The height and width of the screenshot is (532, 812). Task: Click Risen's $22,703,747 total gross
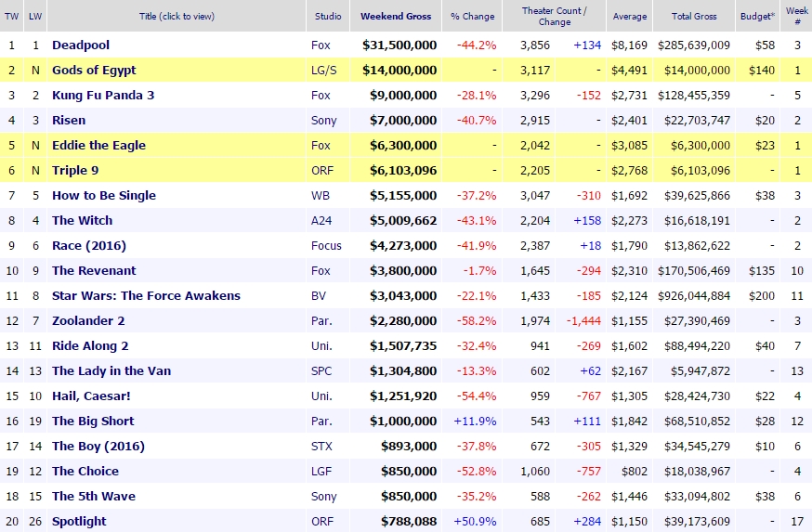coord(697,120)
